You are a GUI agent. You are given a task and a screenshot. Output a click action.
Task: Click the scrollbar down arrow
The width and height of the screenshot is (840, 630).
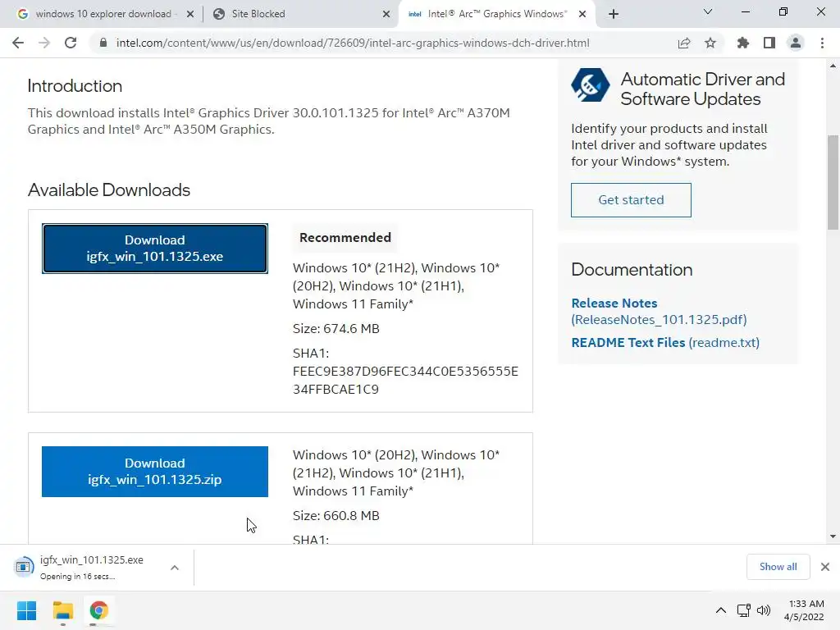833,536
